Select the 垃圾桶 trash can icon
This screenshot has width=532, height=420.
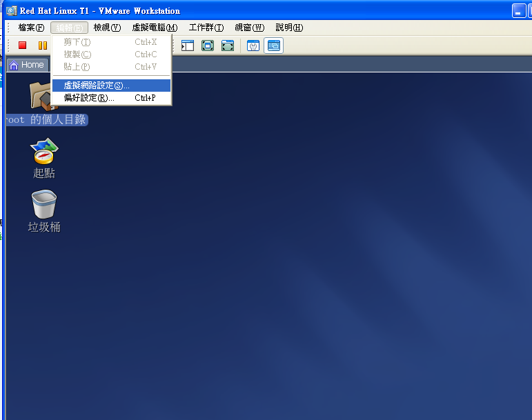tap(44, 204)
